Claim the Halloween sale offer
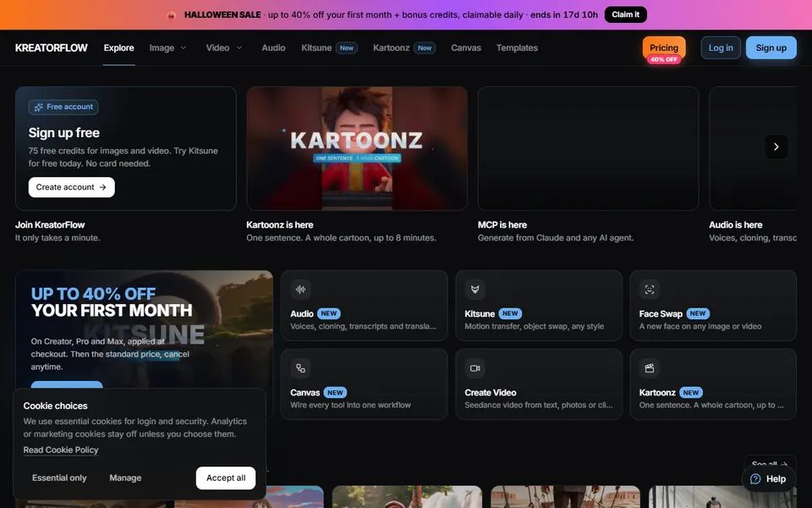This screenshot has width=812, height=508. 626,14
